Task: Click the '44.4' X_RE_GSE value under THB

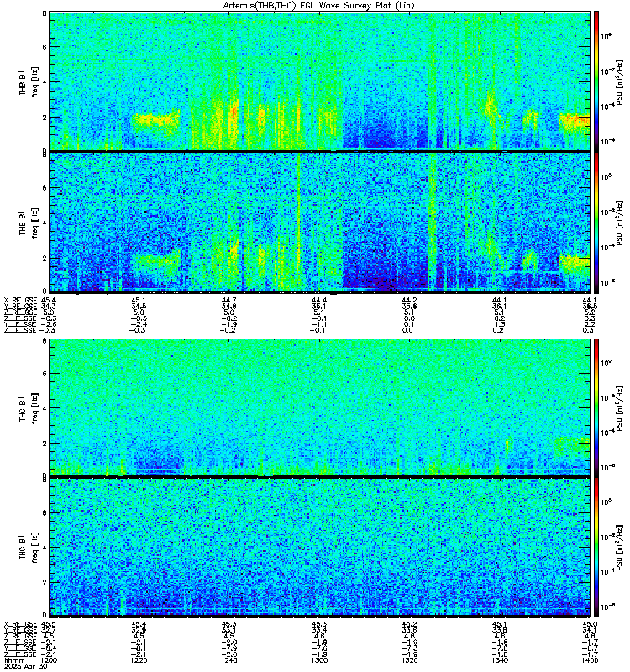Action: coord(319,300)
